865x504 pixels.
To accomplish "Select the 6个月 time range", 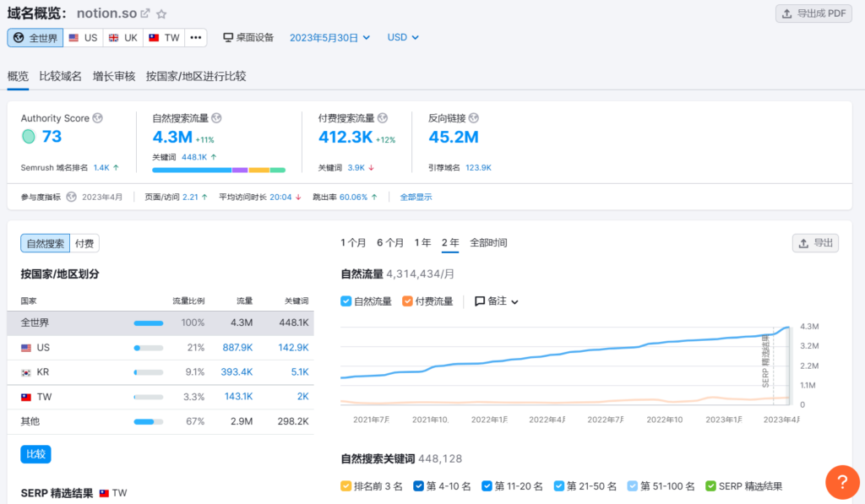I will coord(390,242).
